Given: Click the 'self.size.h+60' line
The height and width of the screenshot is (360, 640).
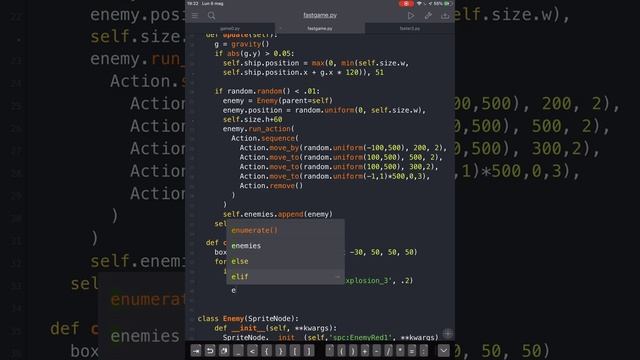Looking at the screenshot, I should pos(253,120).
